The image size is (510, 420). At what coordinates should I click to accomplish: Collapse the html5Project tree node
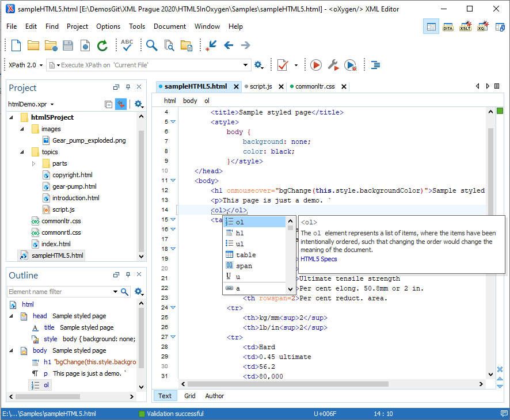(x=12, y=117)
